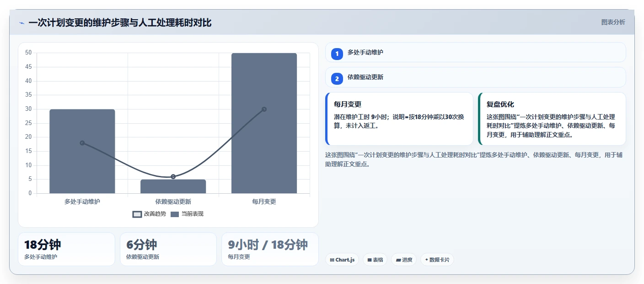The width and height of the screenshot is (644, 284).
Task: Click the 图表分析 label in header
Action: point(613,22)
